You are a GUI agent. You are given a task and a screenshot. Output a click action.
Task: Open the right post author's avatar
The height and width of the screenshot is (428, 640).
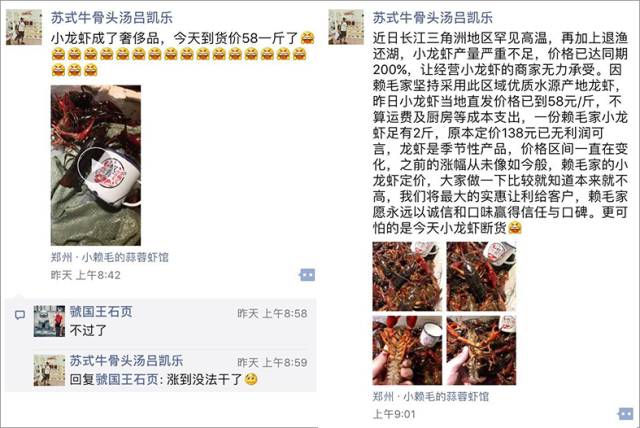point(346,27)
